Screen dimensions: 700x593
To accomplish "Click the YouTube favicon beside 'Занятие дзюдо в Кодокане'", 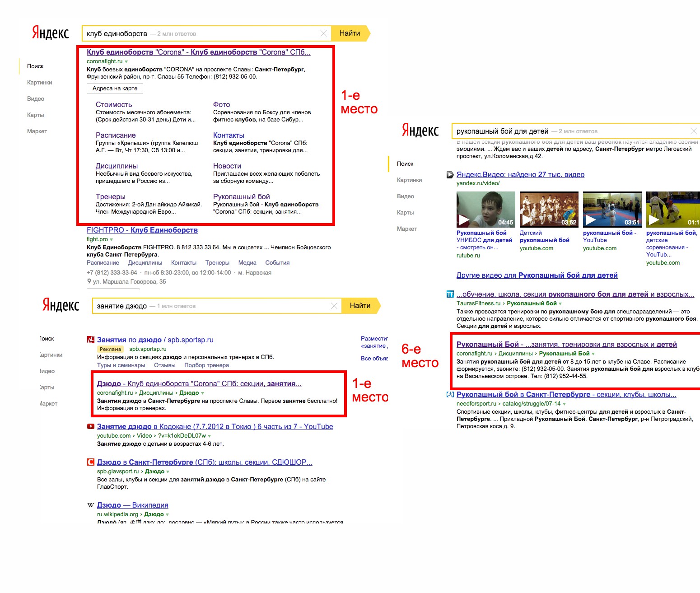I will coord(91,426).
